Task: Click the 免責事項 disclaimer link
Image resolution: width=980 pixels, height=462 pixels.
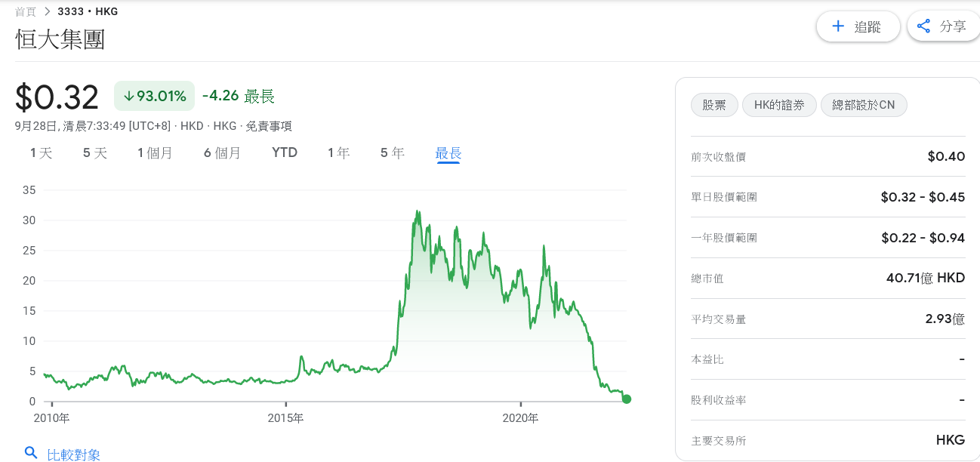Action: [x=267, y=126]
